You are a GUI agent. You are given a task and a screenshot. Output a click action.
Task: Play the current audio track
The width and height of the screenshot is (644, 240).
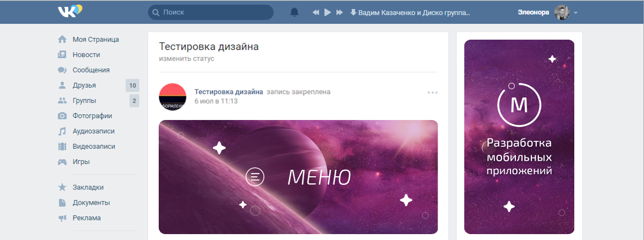(328, 12)
